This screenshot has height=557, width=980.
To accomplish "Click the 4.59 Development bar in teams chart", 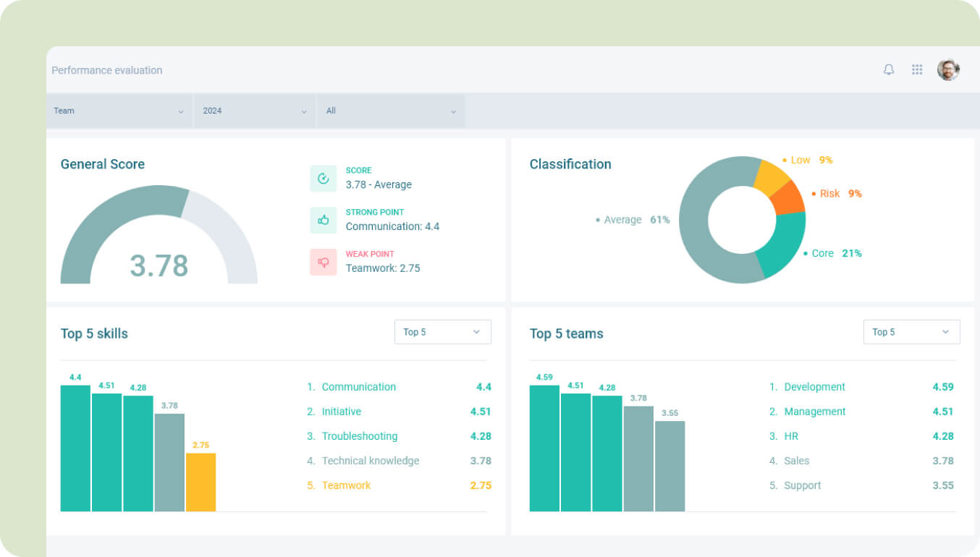I will [544, 448].
